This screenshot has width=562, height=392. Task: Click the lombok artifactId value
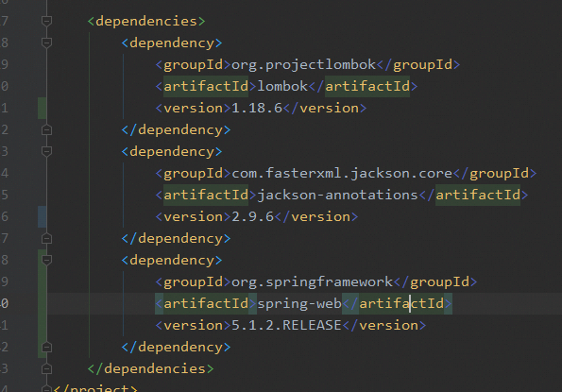282,86
